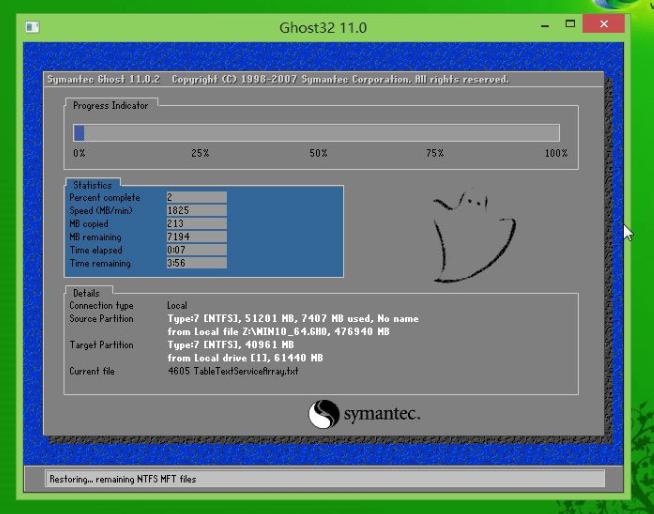
Task: Click the Ghost mascot drawing
Action: pyautogui.click(x=474, y=237)
